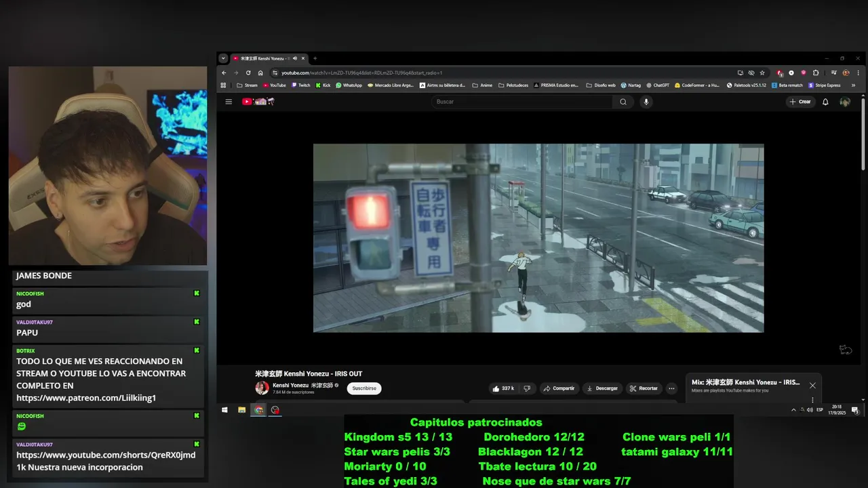Open Chrome three-dot menu

tap(858, 73)
